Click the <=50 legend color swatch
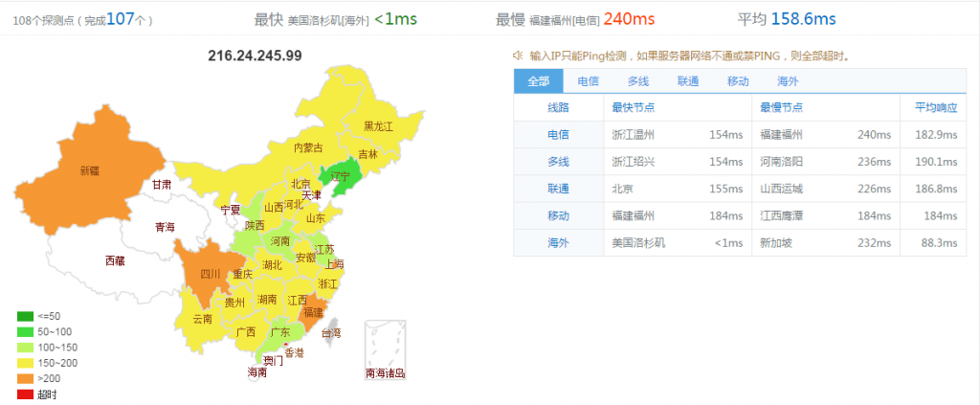Image resolution: width=980 pixels, height=405 pixels. click(25, 316)
